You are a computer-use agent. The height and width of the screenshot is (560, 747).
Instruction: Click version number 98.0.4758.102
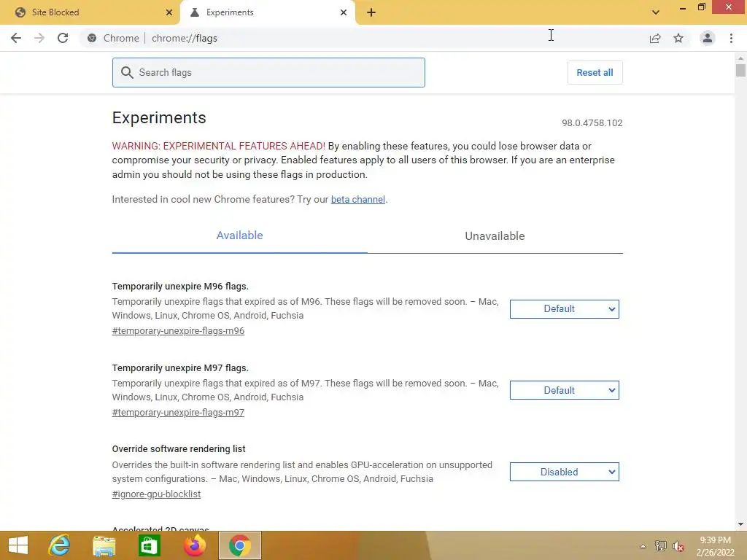coord(592,122)
